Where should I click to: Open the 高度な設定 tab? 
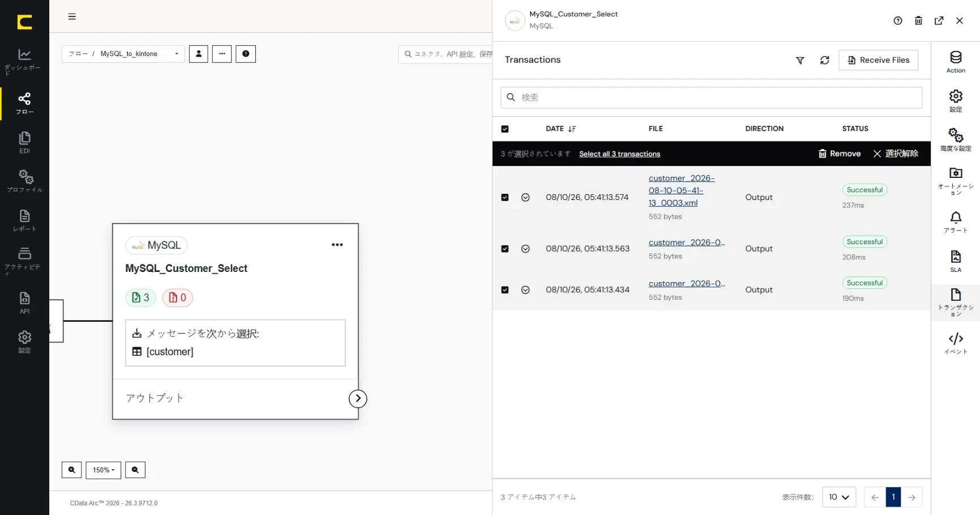pyautogui.click(x=956, y=139)
